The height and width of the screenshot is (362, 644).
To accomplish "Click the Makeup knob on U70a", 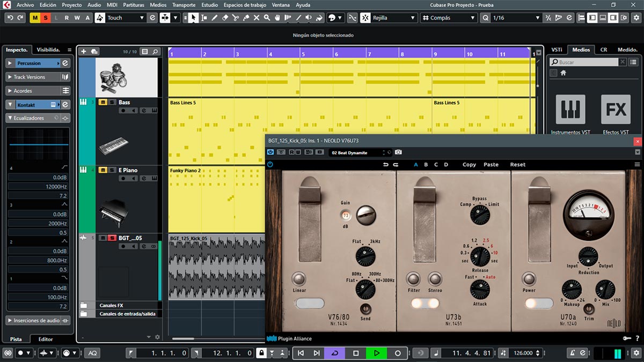I will point(571,289).
